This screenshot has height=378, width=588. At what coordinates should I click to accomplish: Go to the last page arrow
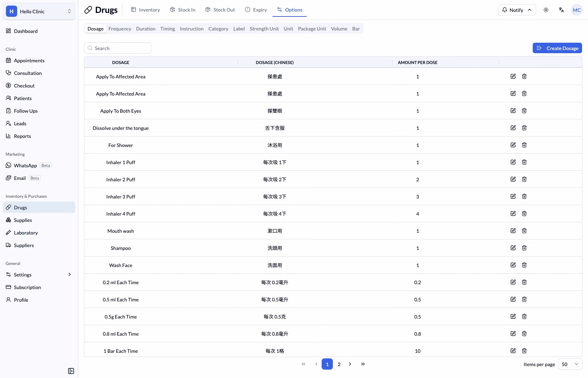(x=363, y=364)
